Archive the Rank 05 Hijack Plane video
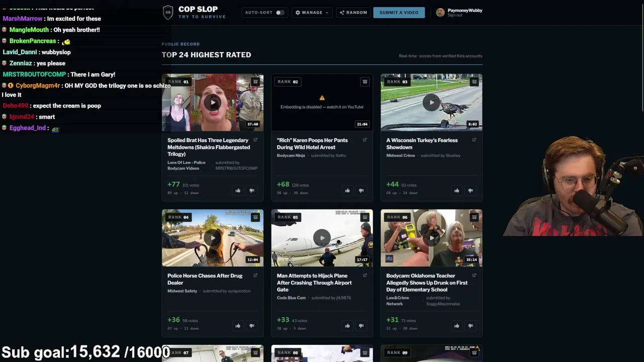This screenshot has width=644, height=362. click(x=365, y=217)
